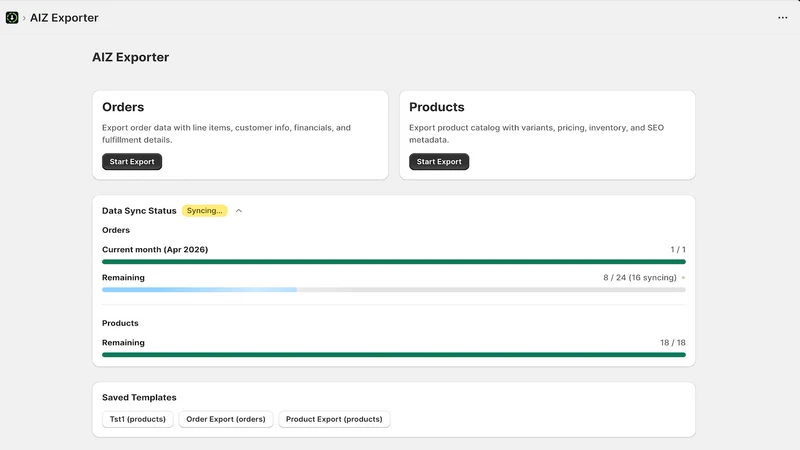Click the Current month (Apr 2026) progress bar
Image resolution: width=800 pixels, height=450 pixels.
[x=394, y=262]
